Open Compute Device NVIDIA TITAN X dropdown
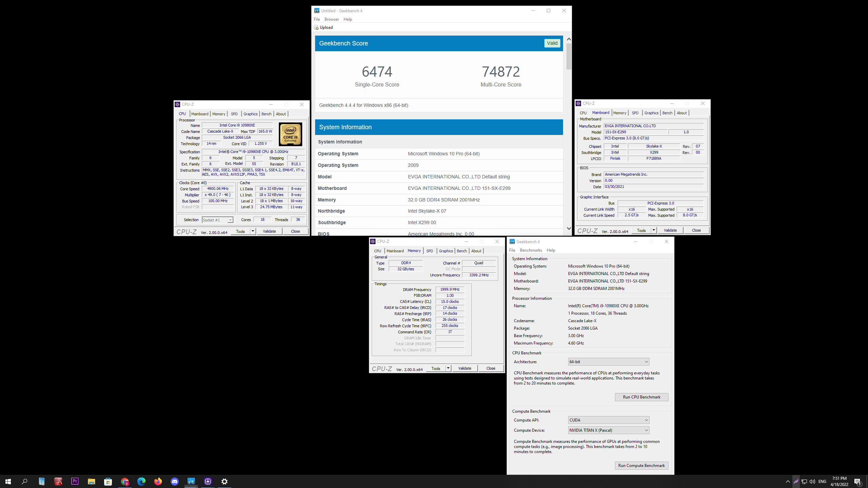The height and width of the screenshot is (488, 868). click(x=609, y=430)
